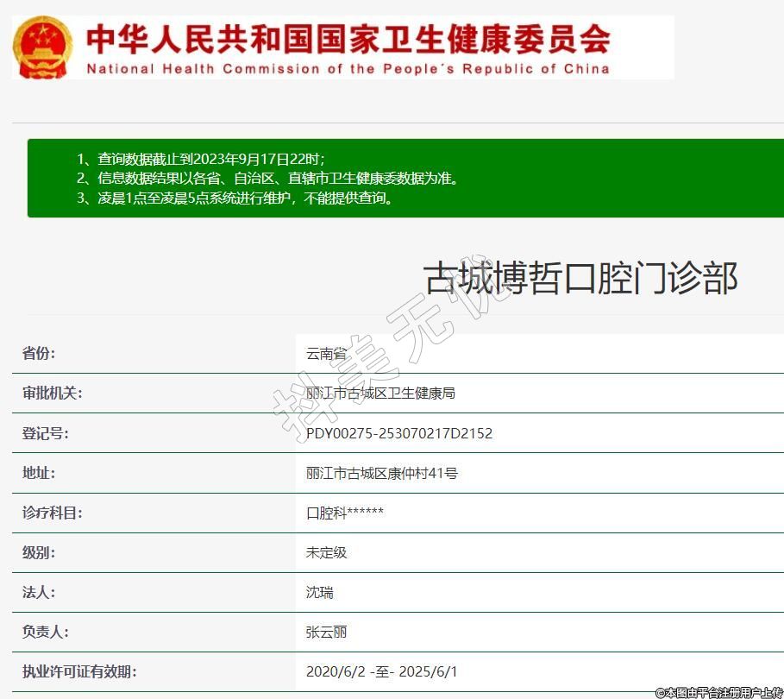Image resolution: width=784 pixels, height=699 pixels.
Task: Click the 中华人民共和国国家卫生健康委员会 header title
Action: (x=348, y=39)
